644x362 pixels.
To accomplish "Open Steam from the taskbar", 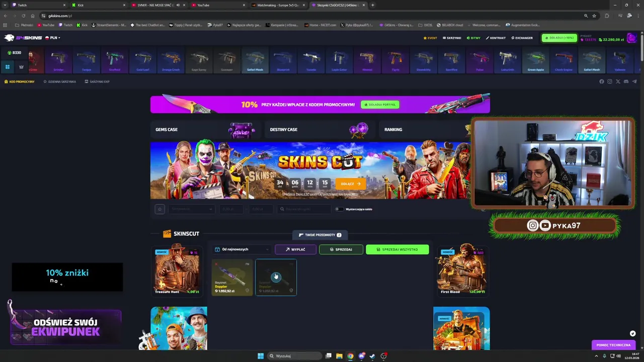I will pyautogui.click(x=372, y=356).
